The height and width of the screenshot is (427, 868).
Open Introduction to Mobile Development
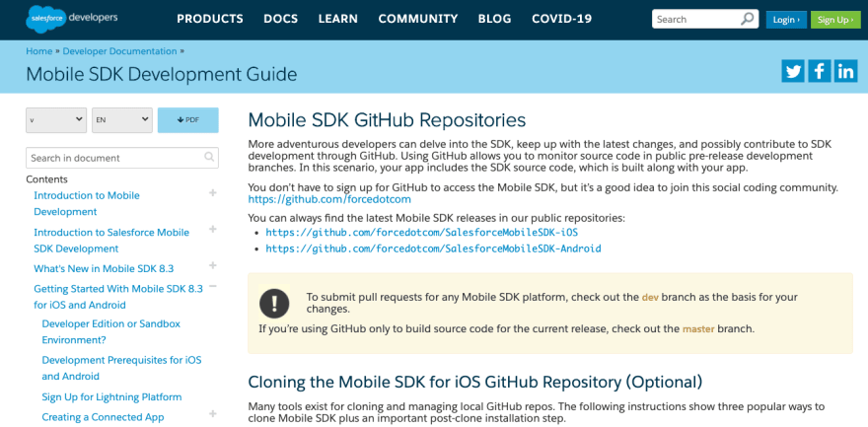point(87,203)
